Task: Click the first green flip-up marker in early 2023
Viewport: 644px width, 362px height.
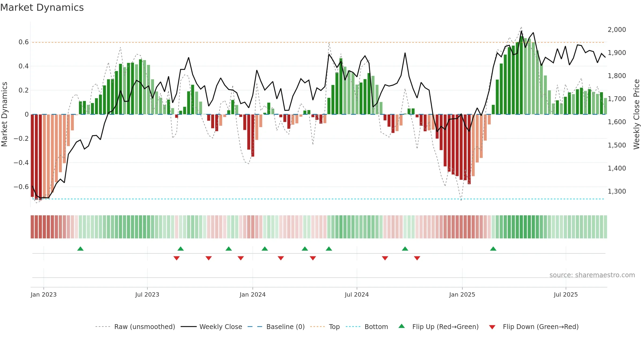Action: (x=80, y=249)
